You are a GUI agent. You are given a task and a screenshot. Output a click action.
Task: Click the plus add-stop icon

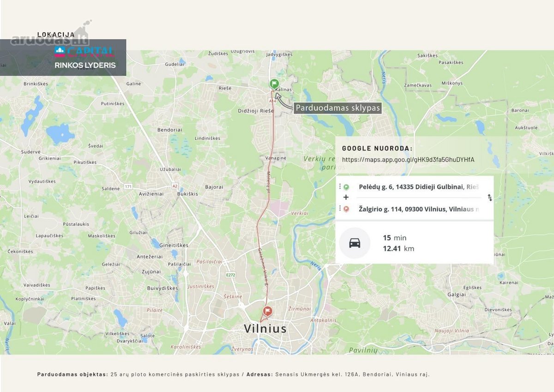(346, 197)
